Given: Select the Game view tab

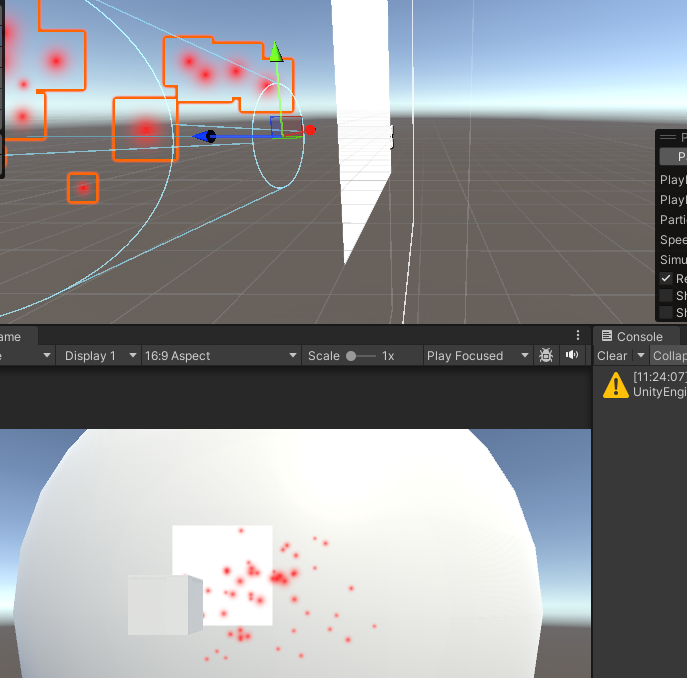Looking at the screenshot, I should [18, 337].
